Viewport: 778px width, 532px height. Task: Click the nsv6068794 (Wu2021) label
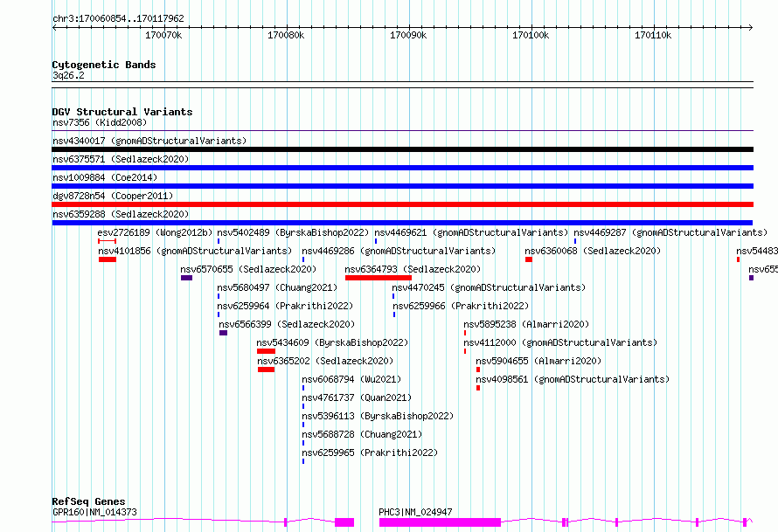pyautogui.click(x=351, y=379)
